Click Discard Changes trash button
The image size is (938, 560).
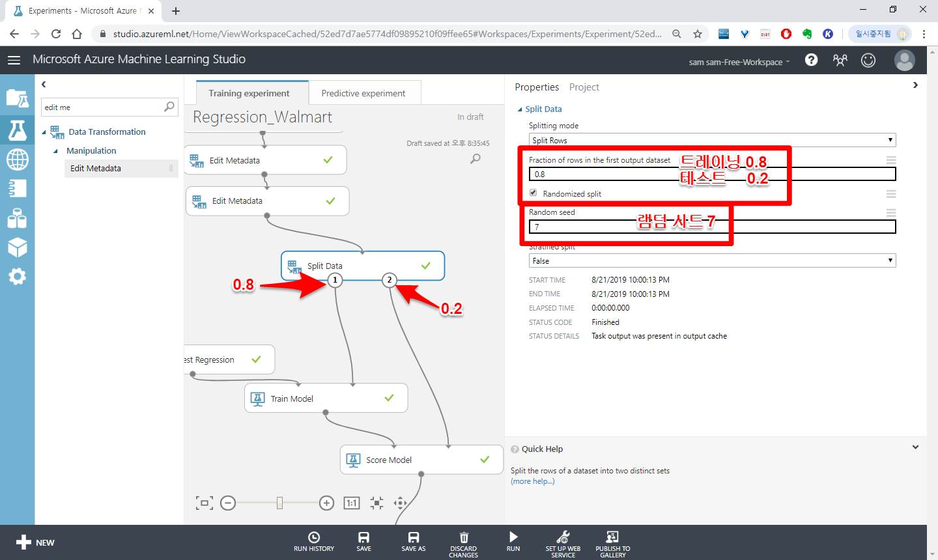tap(464, 544)
